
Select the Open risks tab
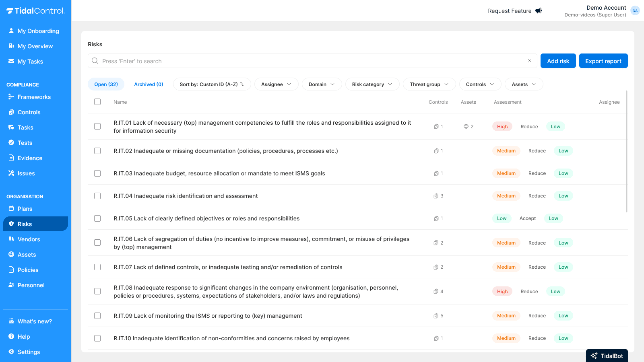tap(106, 84)
